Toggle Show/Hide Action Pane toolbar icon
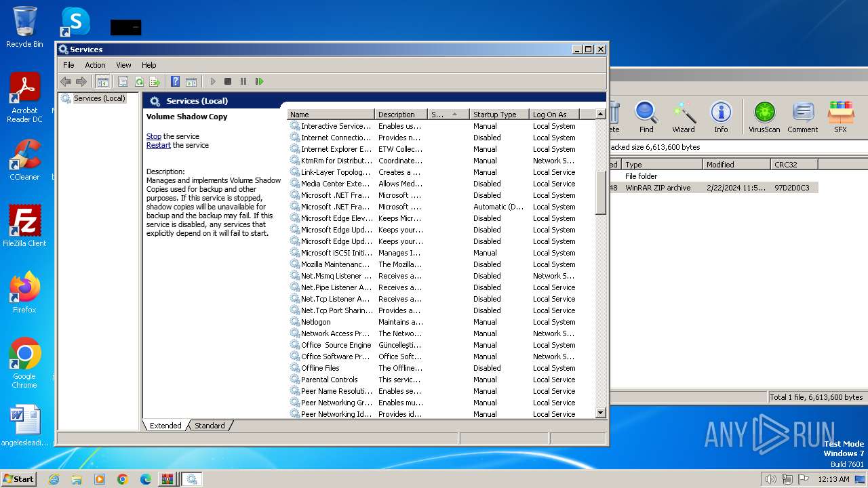This screenshot has width=868, height=488. 191,81
